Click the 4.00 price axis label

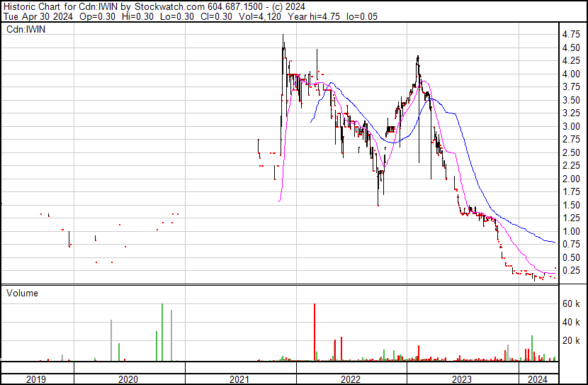tap(571, 74)
